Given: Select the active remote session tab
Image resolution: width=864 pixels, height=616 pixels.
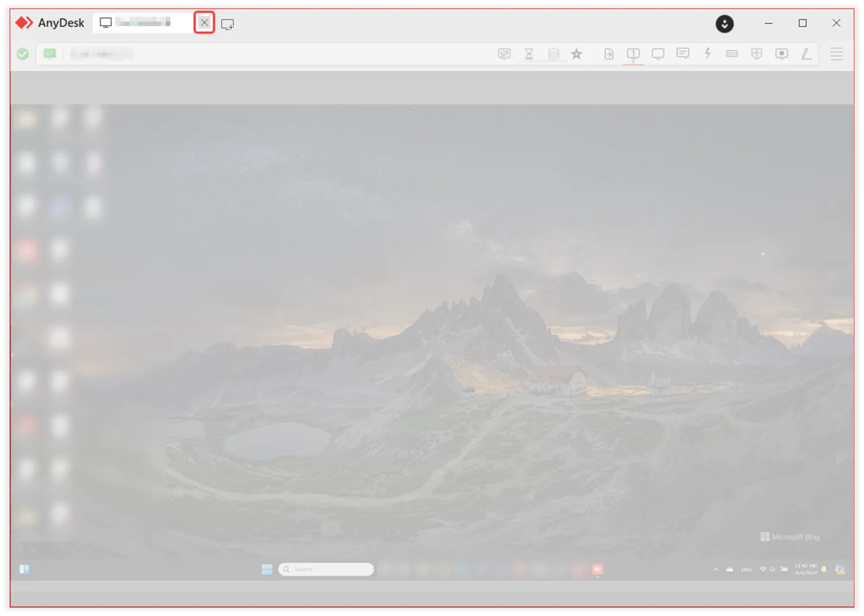Looking at the screenshot, I should (143, 22).
